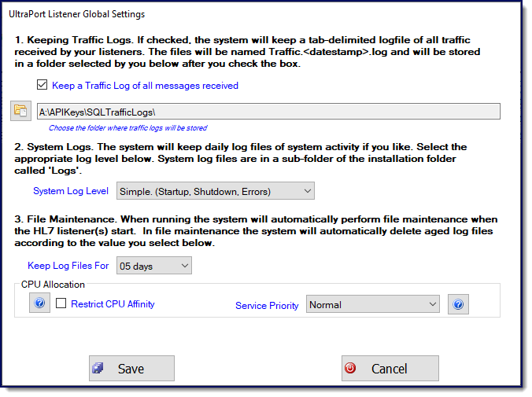532x397 pixels.
Task: Click the Save button
Action: pyautogui.click(x=131, y=368)
